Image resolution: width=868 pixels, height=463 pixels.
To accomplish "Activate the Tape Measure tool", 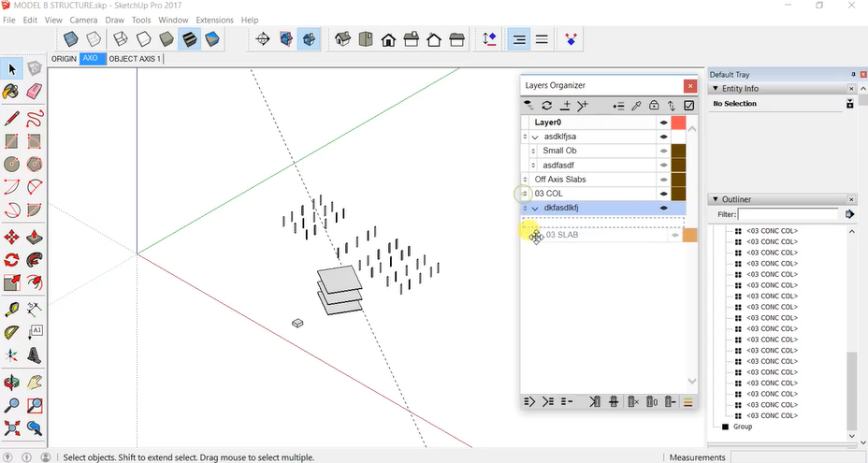I will (x=11, y=309).
